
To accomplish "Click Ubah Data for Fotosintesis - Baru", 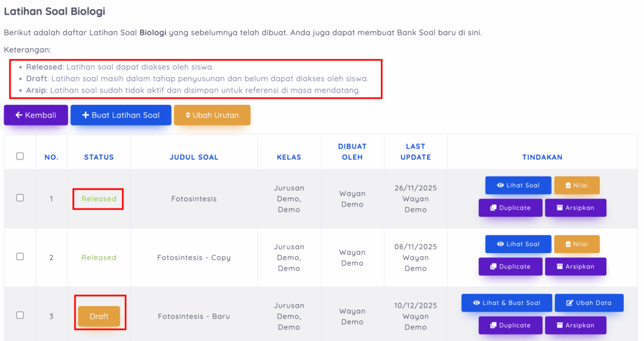I will (x=589, y=303).
